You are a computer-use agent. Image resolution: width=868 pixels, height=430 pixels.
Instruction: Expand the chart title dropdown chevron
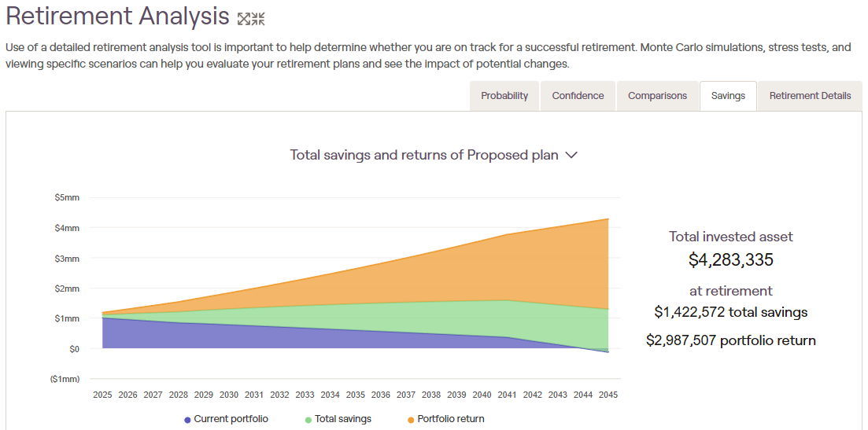click(572, 155)
